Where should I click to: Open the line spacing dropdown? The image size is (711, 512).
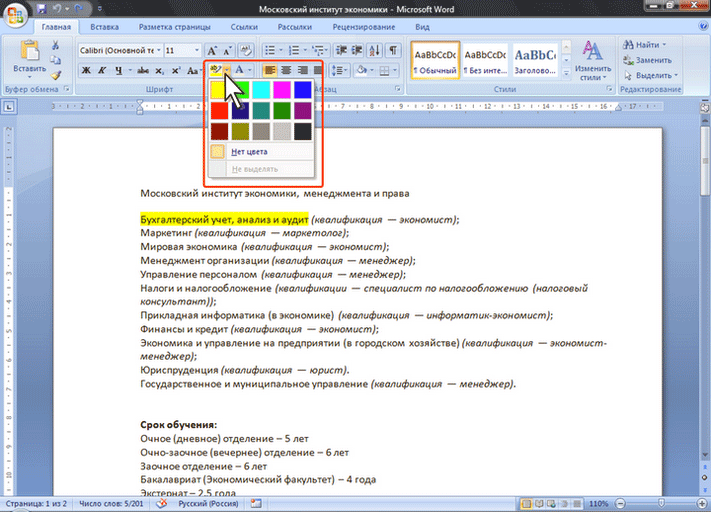click(x=339, y=70)
